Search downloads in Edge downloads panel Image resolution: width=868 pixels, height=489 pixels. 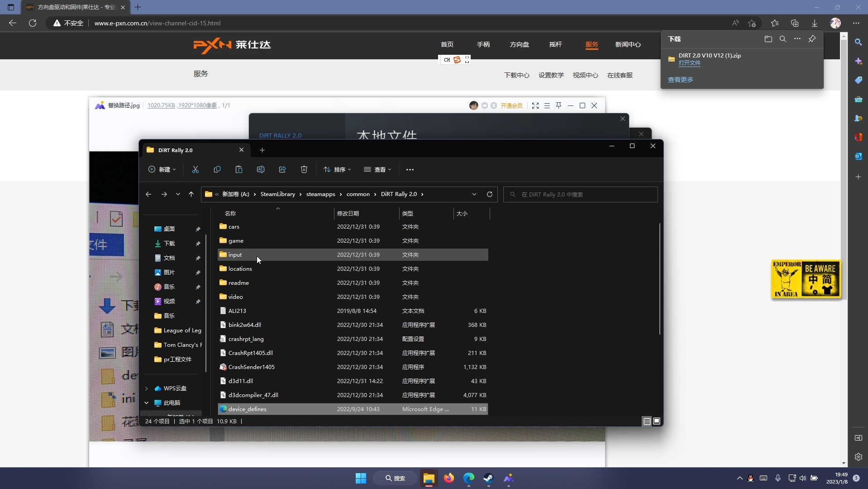click(x=783, y=39)
